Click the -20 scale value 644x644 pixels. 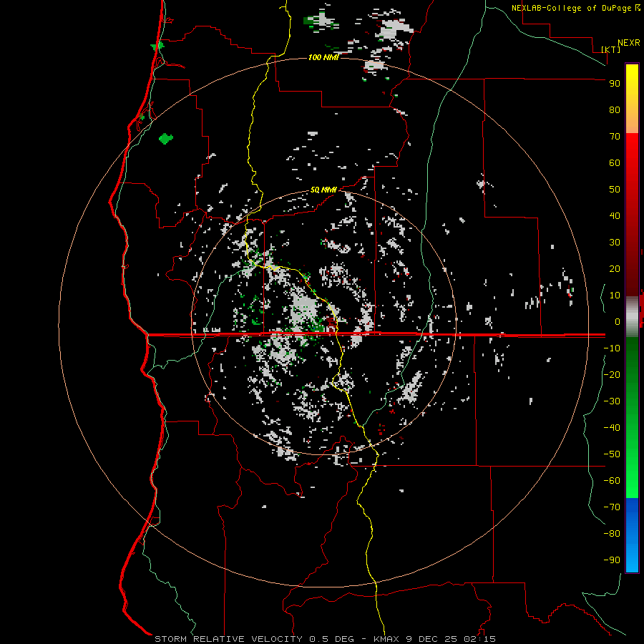pos(612,374)
